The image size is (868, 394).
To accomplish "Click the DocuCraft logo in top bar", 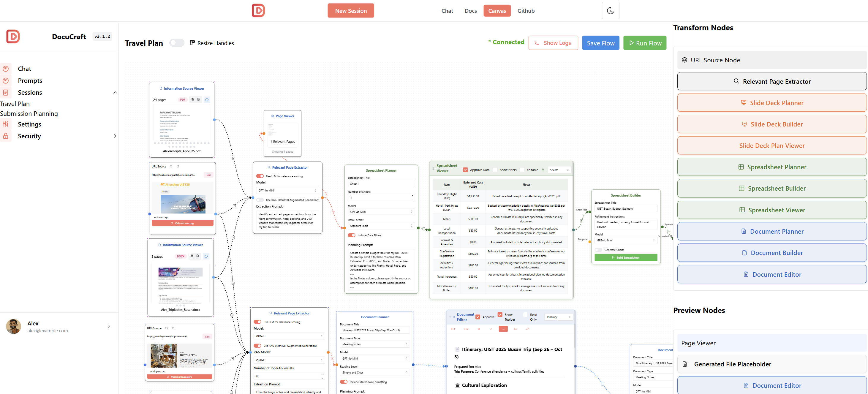I will coord(258,10).
